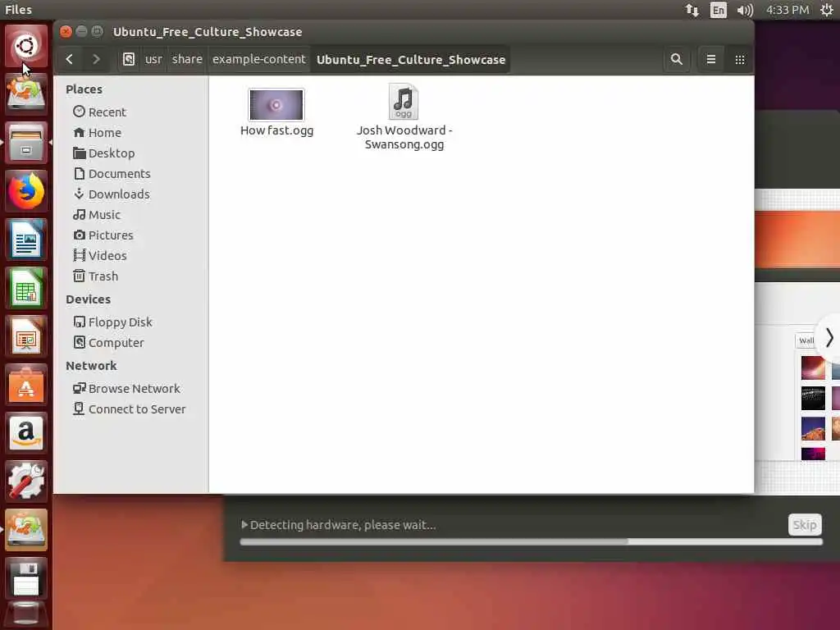
Task: Open the En keyboard layout indicator
Action: 718,10
